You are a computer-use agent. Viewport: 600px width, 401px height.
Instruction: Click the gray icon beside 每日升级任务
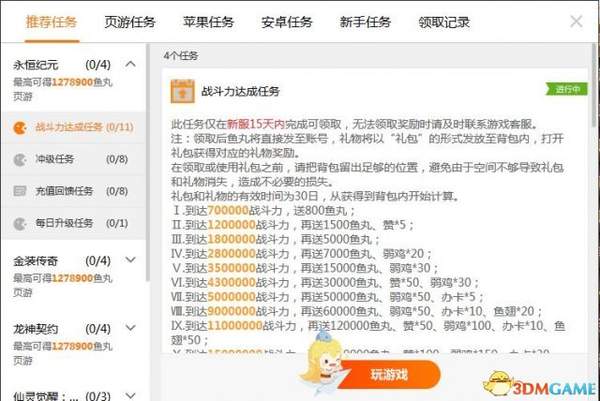[x=20, y=223]
